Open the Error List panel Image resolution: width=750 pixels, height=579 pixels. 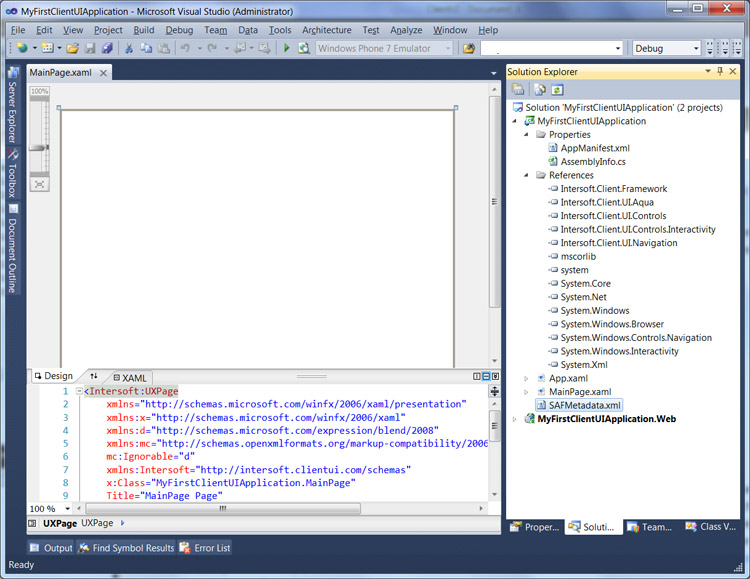[x=206, y=548]
